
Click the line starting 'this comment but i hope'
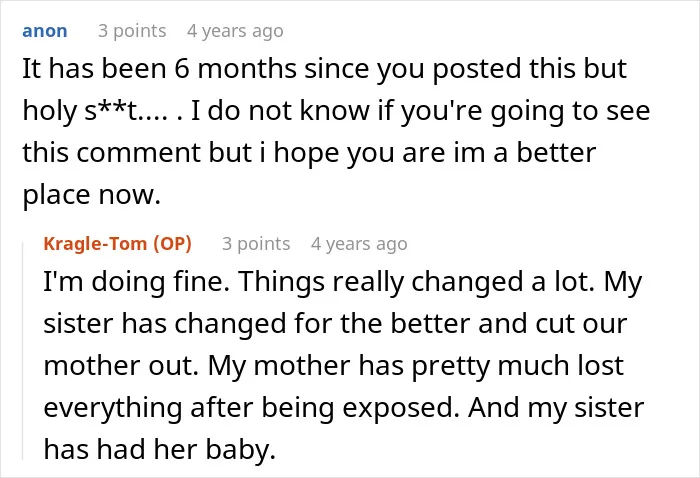[x=309, y=153]
